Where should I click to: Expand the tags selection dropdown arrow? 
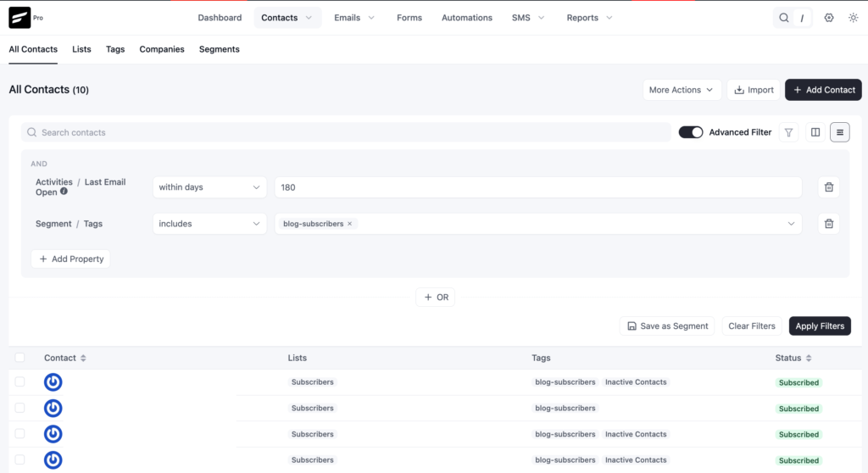791,224
